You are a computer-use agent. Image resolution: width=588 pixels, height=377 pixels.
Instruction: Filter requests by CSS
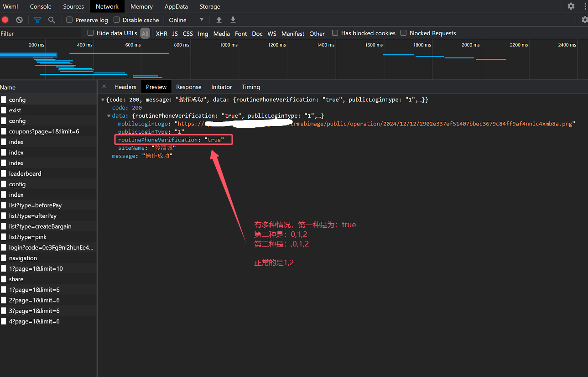coord(188,33)
